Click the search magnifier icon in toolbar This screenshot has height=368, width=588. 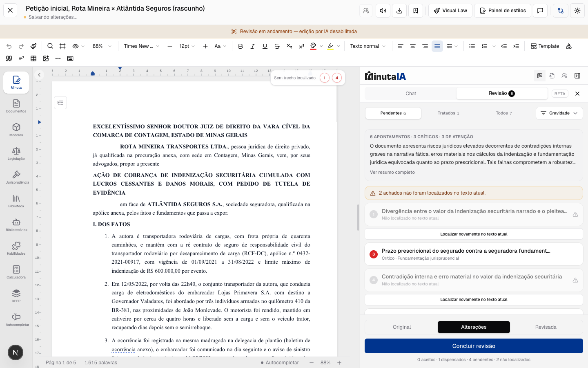coord(50,46)
